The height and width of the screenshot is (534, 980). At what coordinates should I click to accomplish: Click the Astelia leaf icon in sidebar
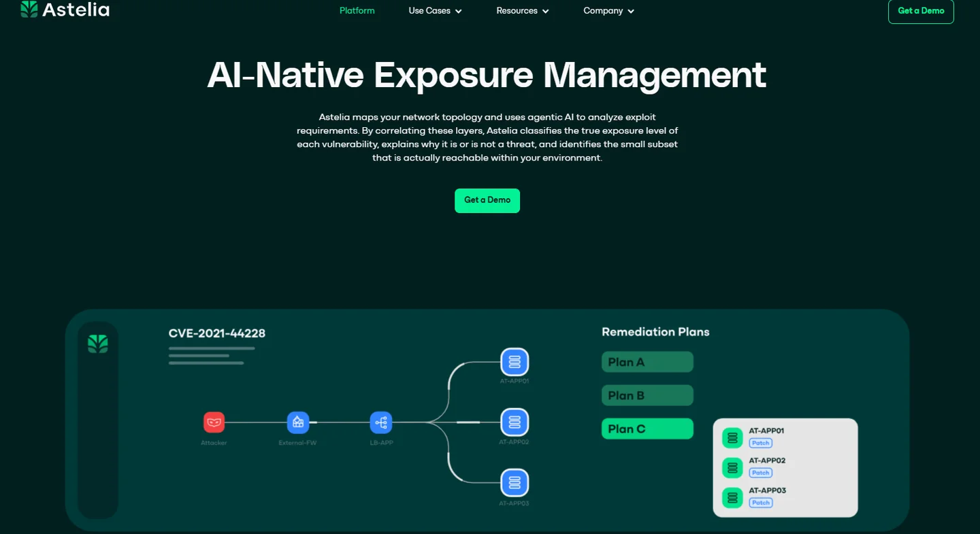click(x=98, y=344)
